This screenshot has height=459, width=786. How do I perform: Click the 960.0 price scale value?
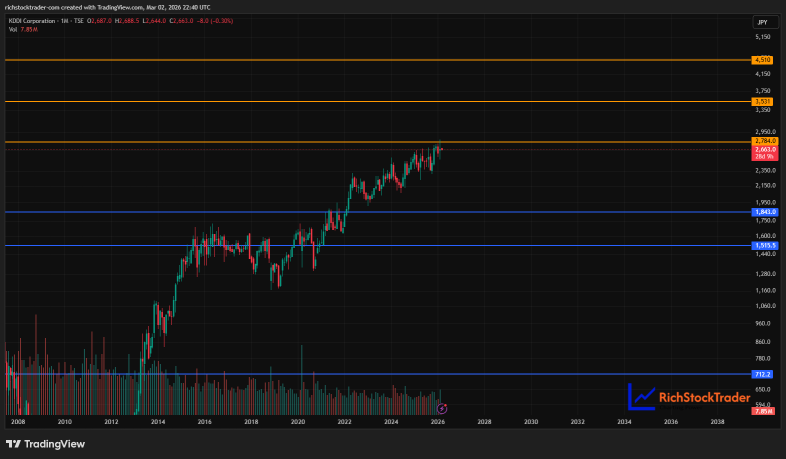(763, 324)
